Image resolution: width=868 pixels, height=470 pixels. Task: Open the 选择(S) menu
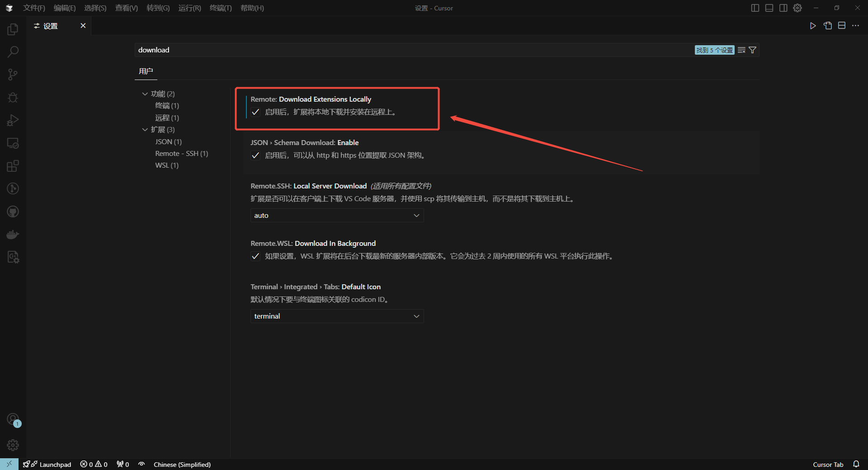coord(95,8)
